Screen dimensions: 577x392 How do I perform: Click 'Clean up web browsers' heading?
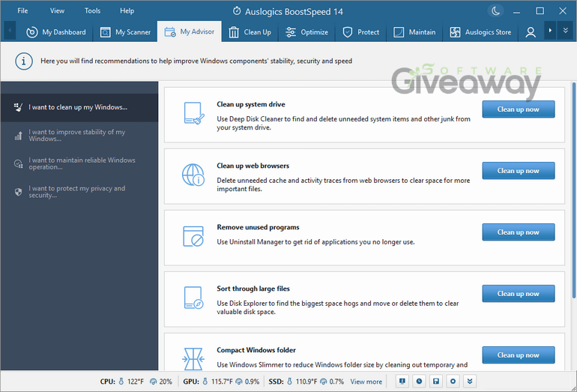pyautogui.click(x=253, y=166)
